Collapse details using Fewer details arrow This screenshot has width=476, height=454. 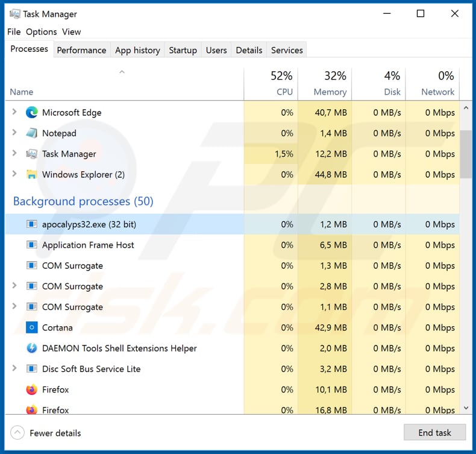[x=17, y=432]
